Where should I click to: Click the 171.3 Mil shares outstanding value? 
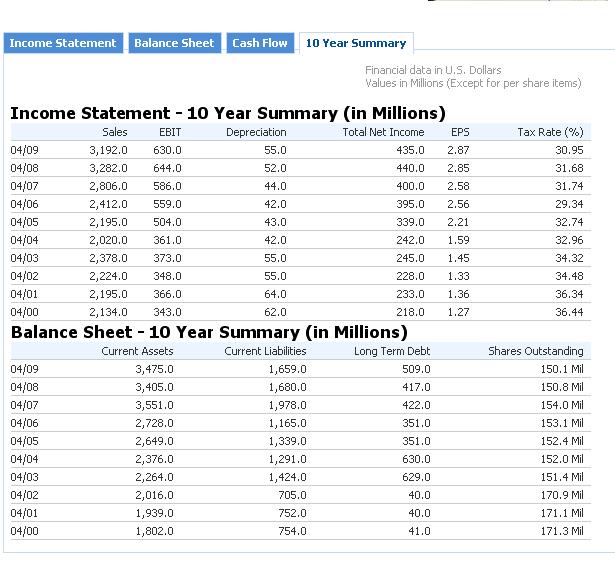[x=561, y=531]
